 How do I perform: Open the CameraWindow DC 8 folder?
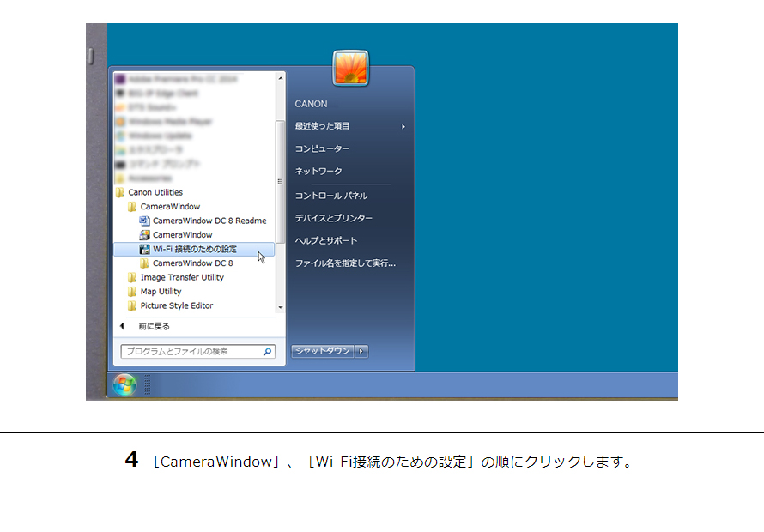point(193,263)
